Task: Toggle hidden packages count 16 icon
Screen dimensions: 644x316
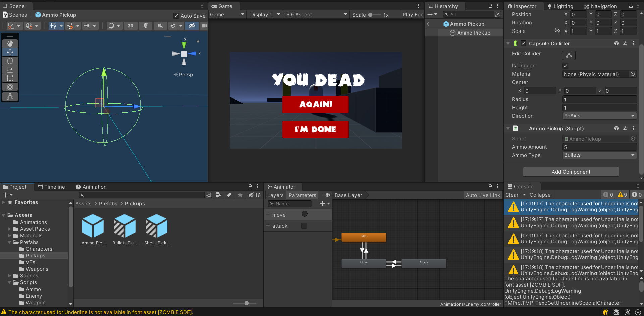Action: pyautogui.click(x=255, y=195)
